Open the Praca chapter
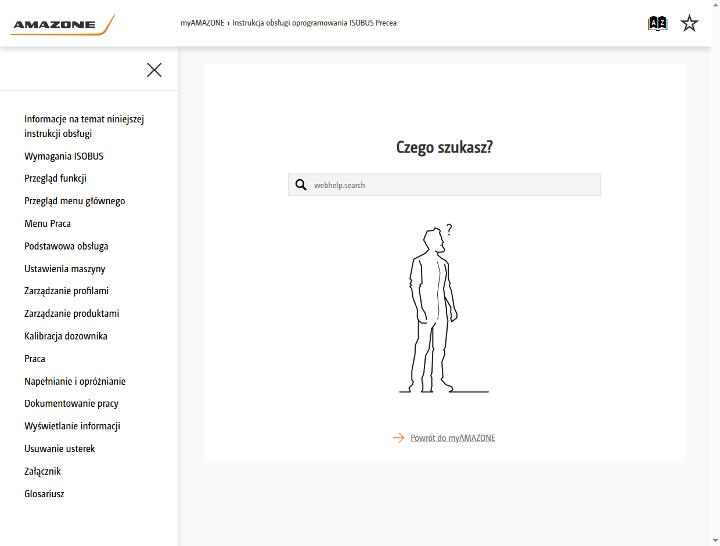 click(x=34, y=359)
